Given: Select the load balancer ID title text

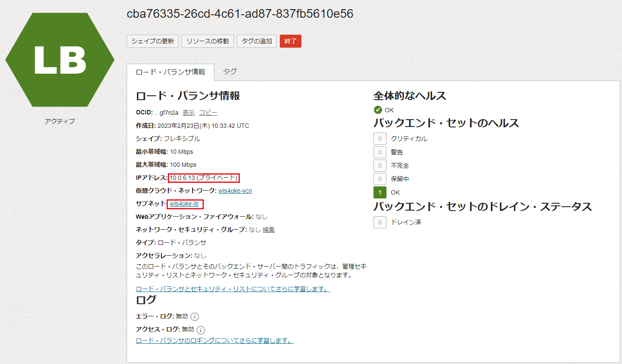Looking at the screenshot, I should coord(240,14).
